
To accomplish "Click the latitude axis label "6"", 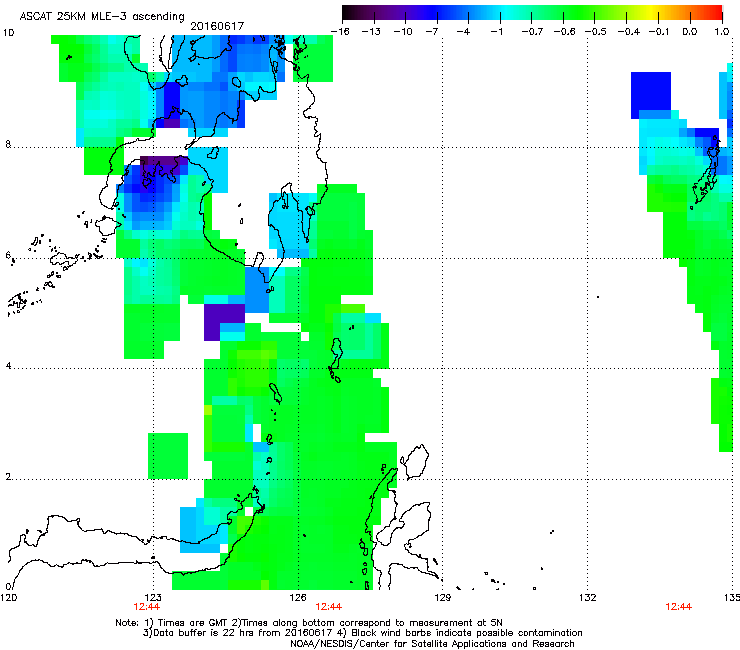I will click(x=8, y=255).
